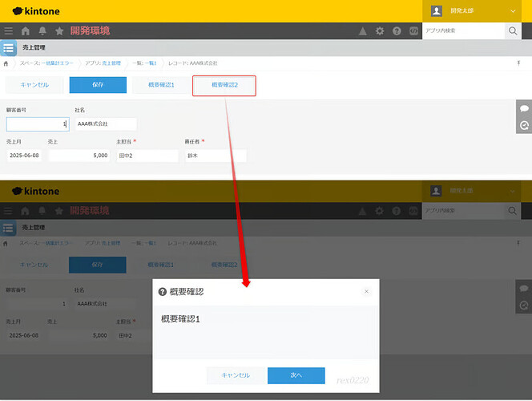Click the undimmed magnifier search icon

click(x=513, y=31)
